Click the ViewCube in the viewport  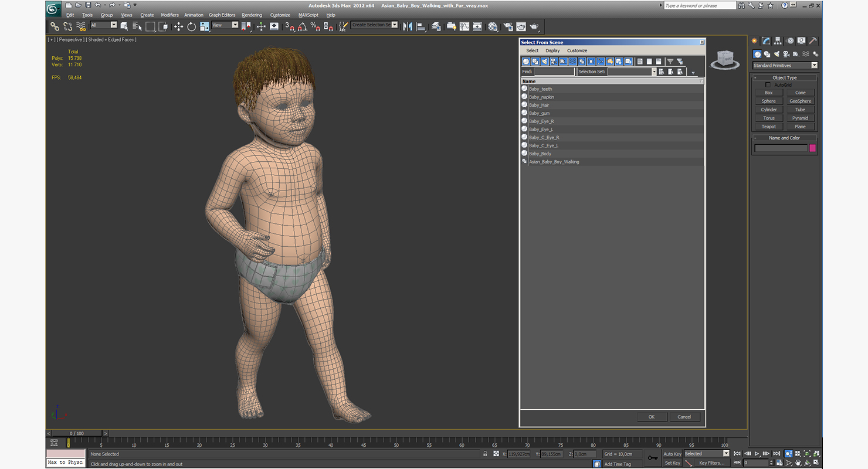tap(725, 59)
